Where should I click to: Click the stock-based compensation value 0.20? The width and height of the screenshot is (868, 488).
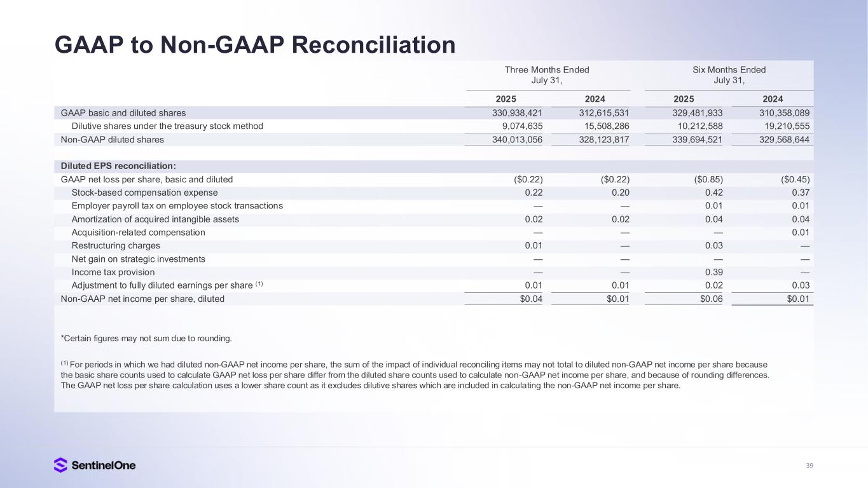[x=621, y=193]
